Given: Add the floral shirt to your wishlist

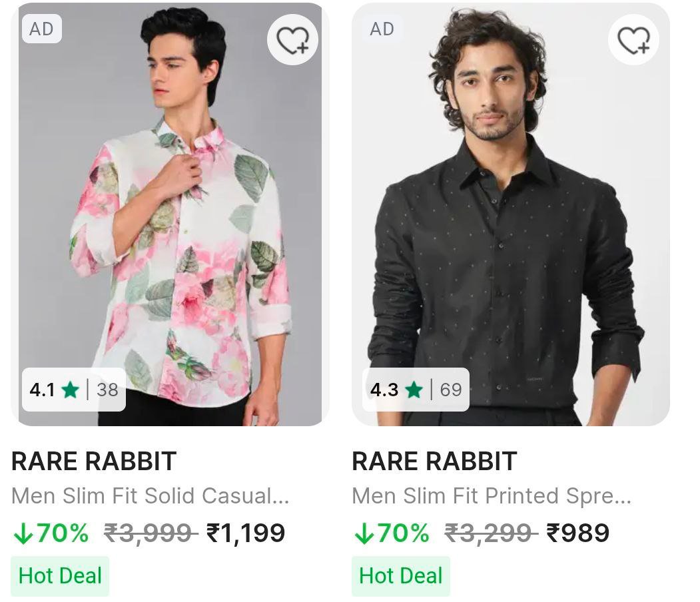Looking at the screenshot, I should point(292,41).
